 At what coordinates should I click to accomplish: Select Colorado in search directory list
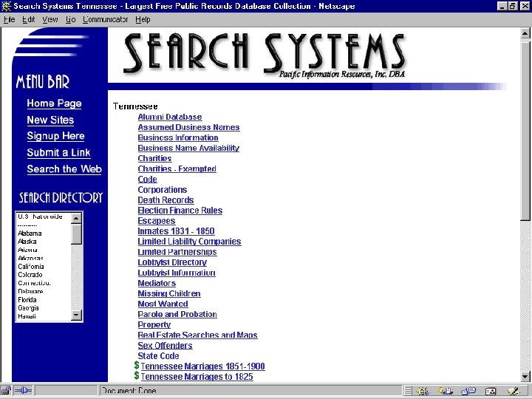click(30, 275)
